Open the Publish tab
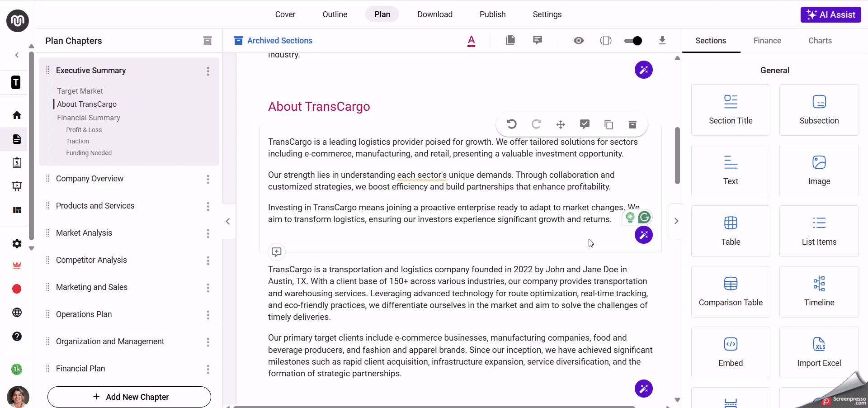The width and height of the screenshot is (868, 408). click(493, 14)
